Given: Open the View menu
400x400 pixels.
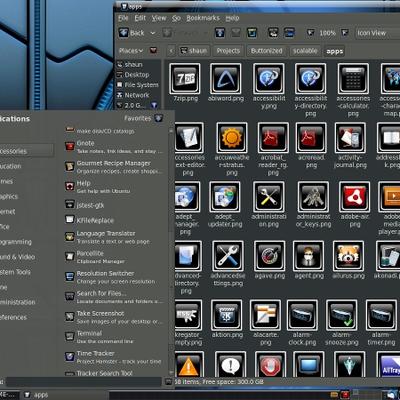Looking at the screenshot, I should [159, 18].
